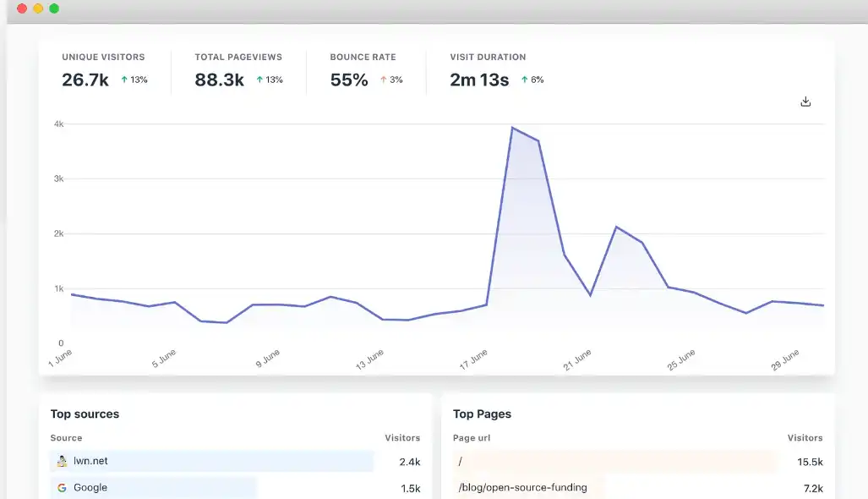Screen dimensions: 868x499
Task: Click the 1.5k visitors value for Google
Action: pos(411,489)
